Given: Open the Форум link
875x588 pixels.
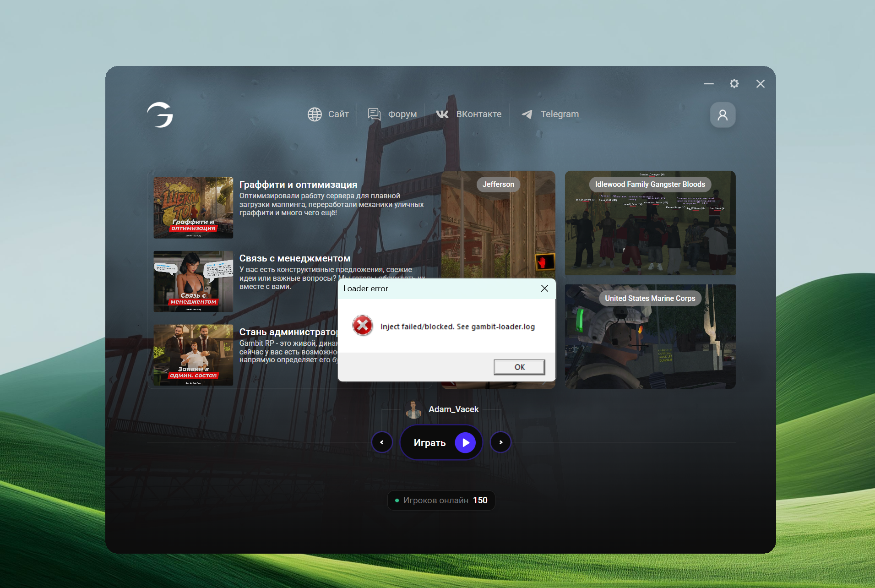Looking at the screenshot, I should coord(402,114).
